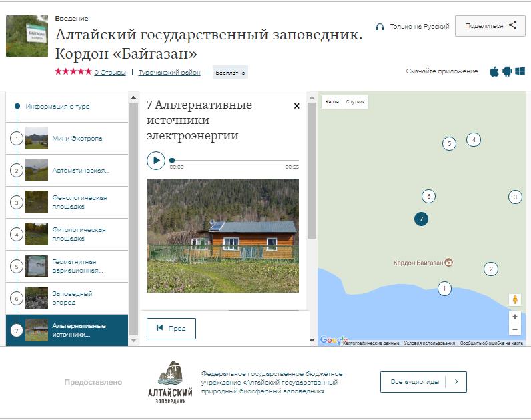Open the Все аудиогиды list
The width and height of the screenshot is (531, 420).
coord(423,382)
